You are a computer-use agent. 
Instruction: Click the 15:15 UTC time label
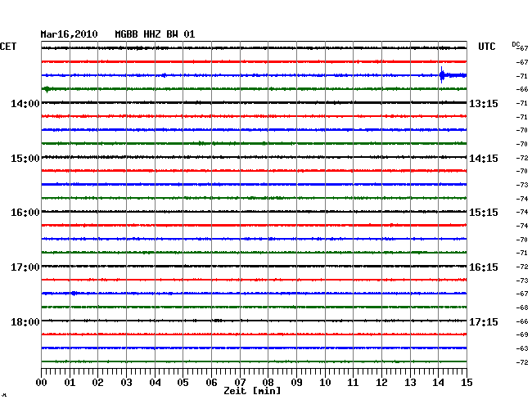(484, 213)
